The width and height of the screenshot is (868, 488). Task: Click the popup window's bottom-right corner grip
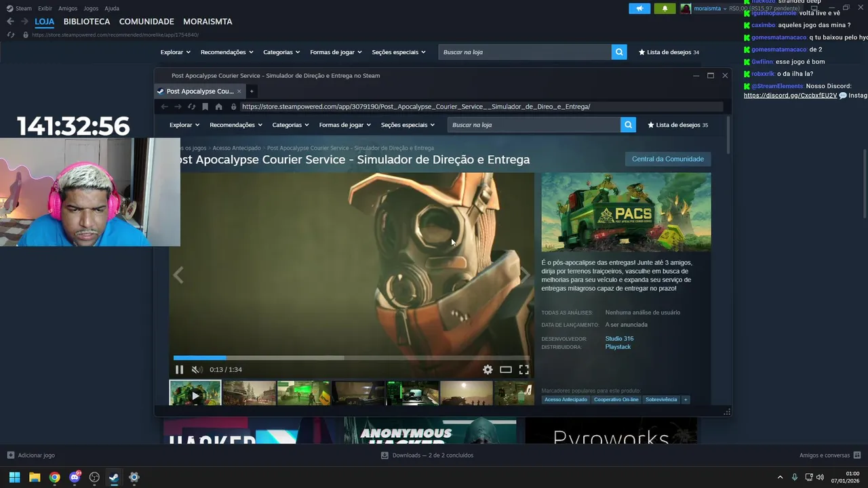[727, 411]
